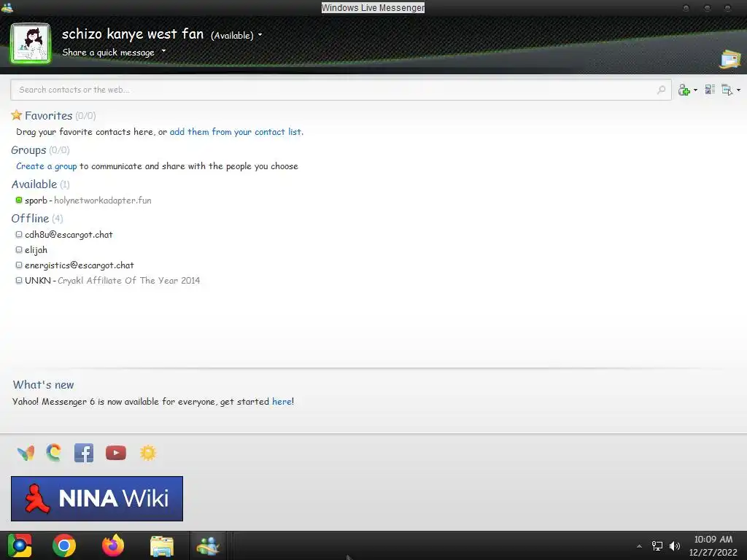The height and width of the screenshot is (560, 747).
Task: Change contact list layout icon
Action: point(710,90)
